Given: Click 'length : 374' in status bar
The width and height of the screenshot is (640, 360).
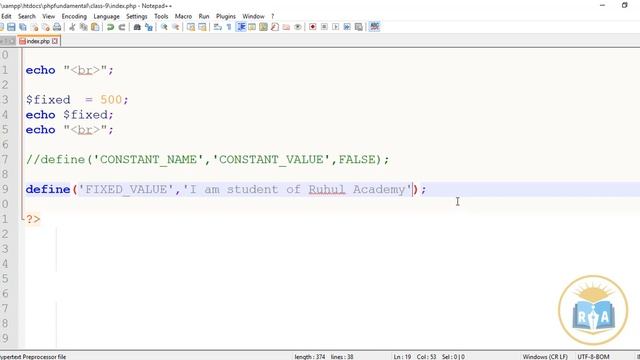Looking at the screenshot, I should pos(310,357).
